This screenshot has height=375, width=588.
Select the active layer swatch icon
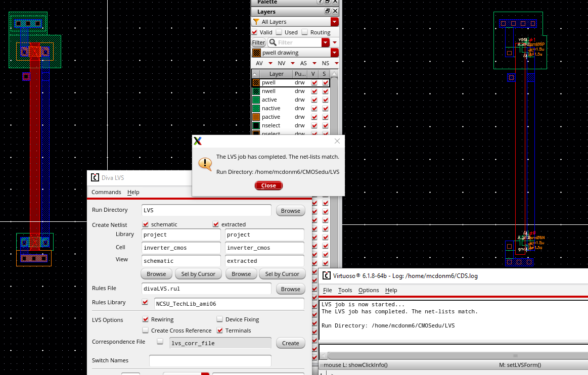click(256, 100)
